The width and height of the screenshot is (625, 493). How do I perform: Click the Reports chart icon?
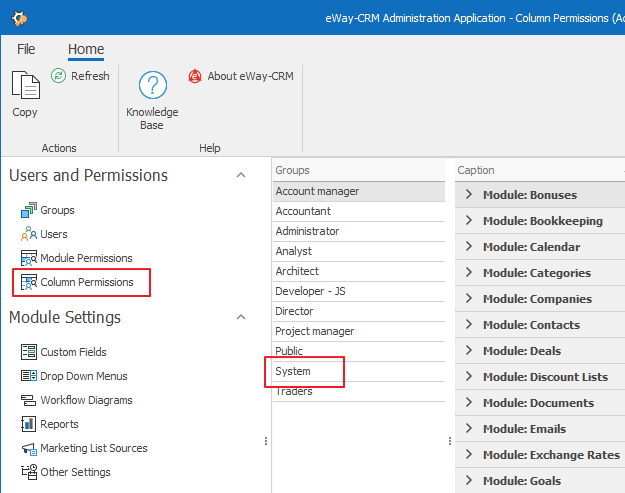[29, 424]
